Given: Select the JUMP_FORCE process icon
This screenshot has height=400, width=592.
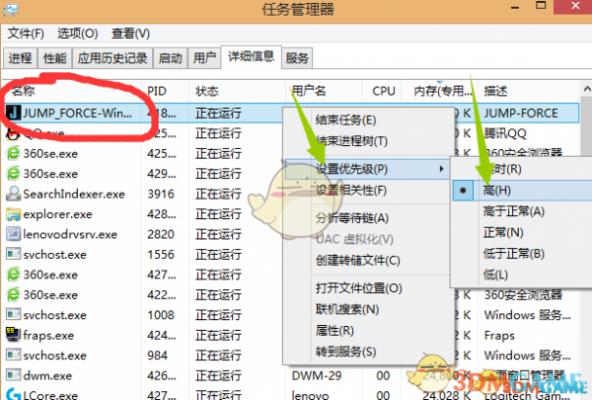Looking at the screenshot, I should click(13, 113).
